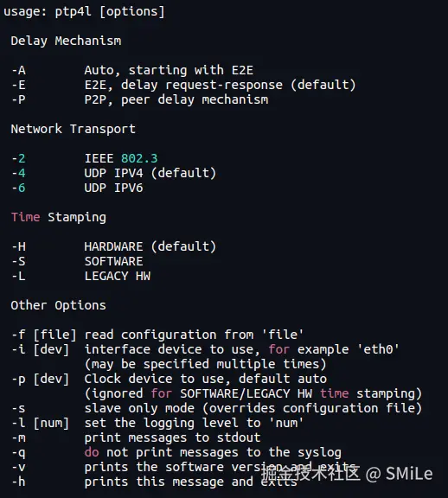This screenshot has width=448, height=498.
Task: Click the green '802.3' text
Action: coord(139,158)
